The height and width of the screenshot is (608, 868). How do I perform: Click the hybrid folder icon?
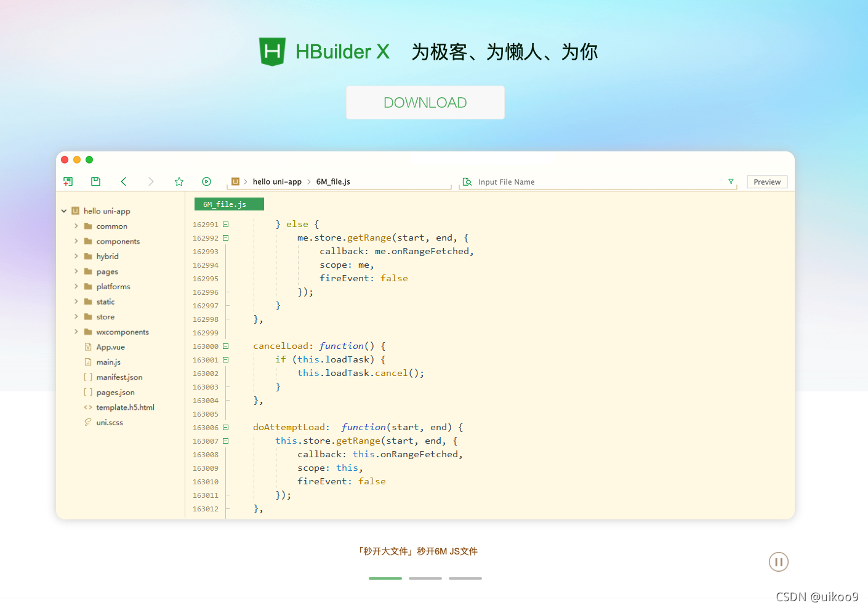(88, 257)
